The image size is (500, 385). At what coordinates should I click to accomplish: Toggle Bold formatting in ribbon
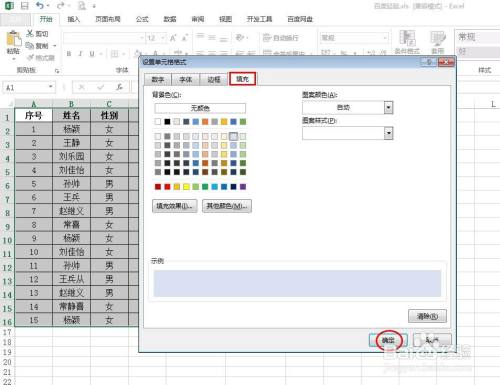69,54
